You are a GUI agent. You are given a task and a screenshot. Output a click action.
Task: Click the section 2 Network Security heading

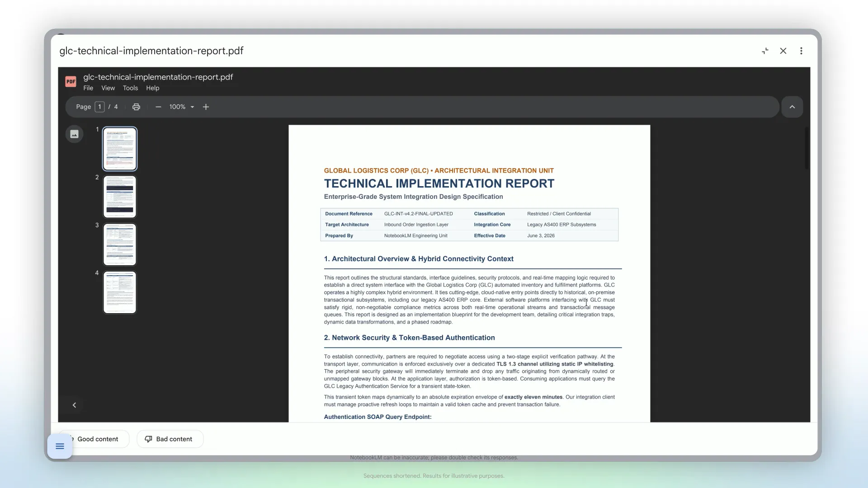point(409,338)
